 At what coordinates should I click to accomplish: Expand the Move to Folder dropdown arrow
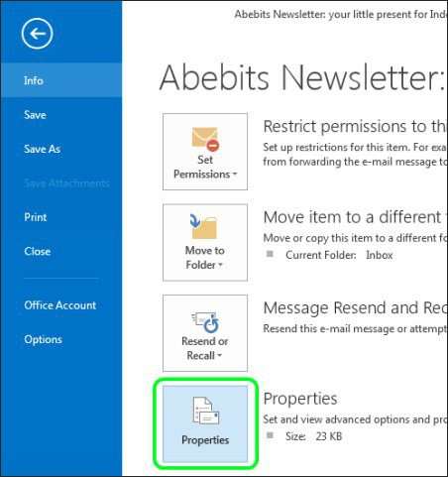pyautogui.click(x=220, y=265)
